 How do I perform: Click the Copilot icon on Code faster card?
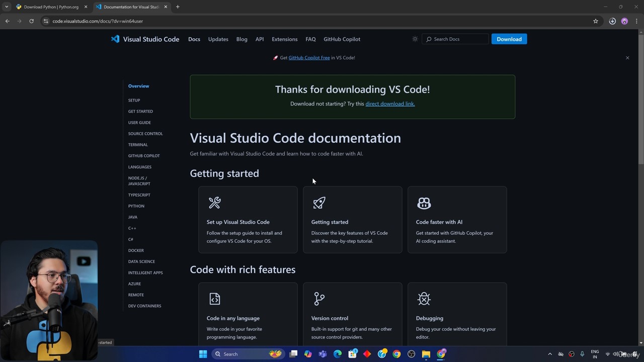(x=424, y=203)
